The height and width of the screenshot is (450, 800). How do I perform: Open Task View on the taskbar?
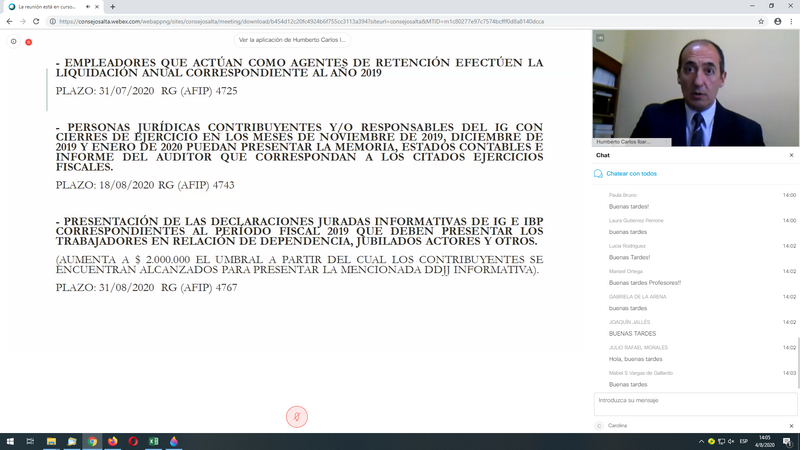pyautogui.click(x=30, y=441)
